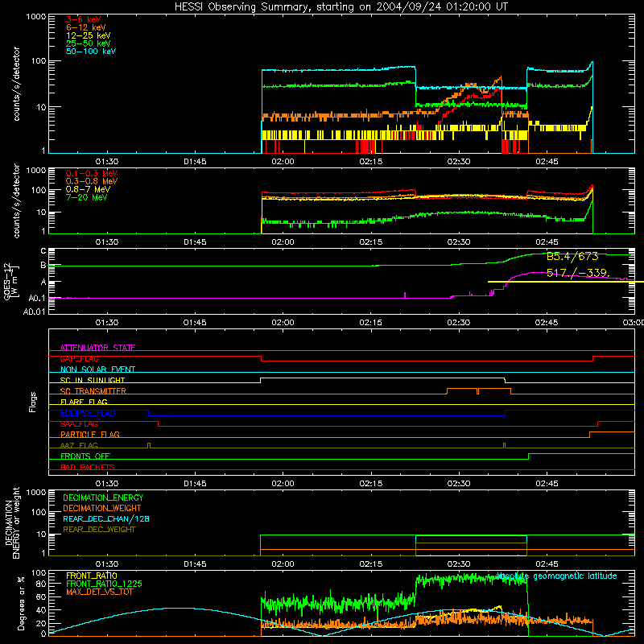This screenshot has height=644, width=644.
Task: Click the 0.3-0.8 MeV legend label
Action: coord(92,181)
